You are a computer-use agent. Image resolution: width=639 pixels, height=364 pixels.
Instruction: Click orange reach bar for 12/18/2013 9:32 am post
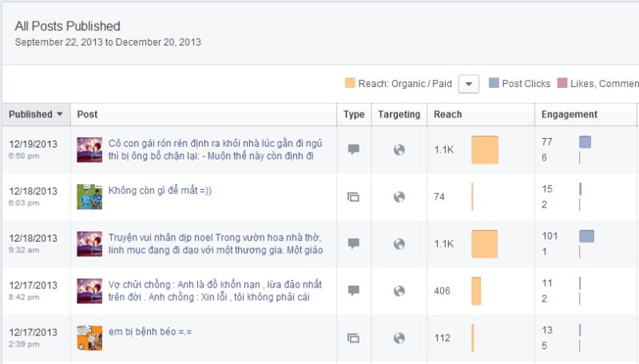484,243
